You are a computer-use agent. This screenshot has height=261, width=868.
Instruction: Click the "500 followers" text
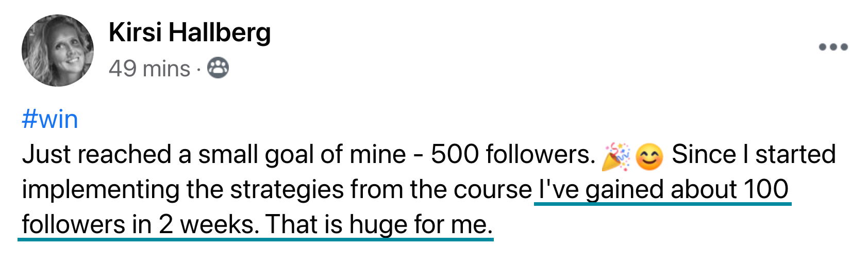513,155
